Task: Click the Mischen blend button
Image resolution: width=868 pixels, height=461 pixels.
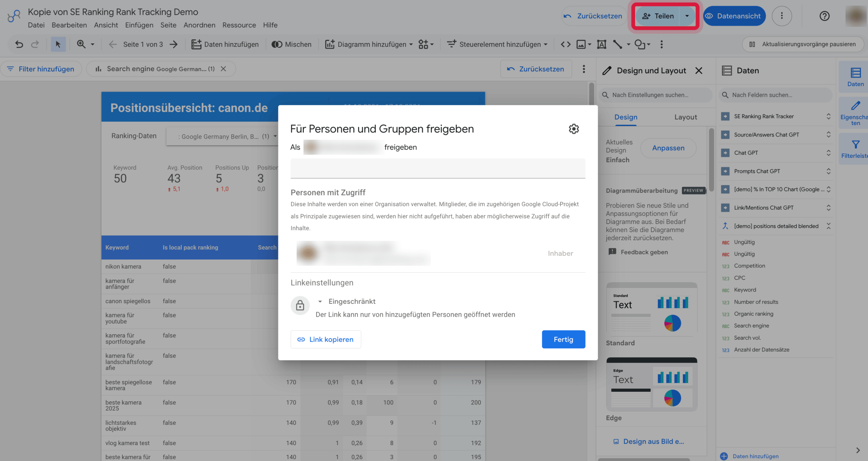Action: coord(291,44)
